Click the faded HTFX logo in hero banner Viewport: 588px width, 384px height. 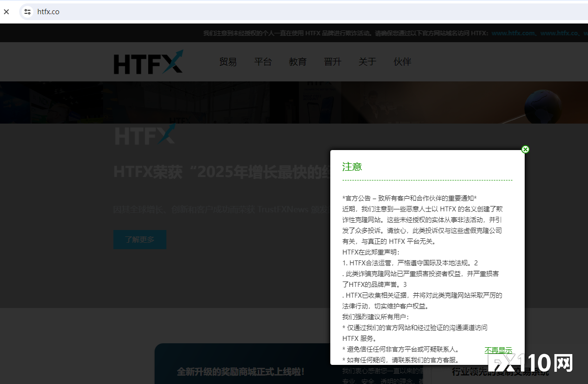coord(145,133)
